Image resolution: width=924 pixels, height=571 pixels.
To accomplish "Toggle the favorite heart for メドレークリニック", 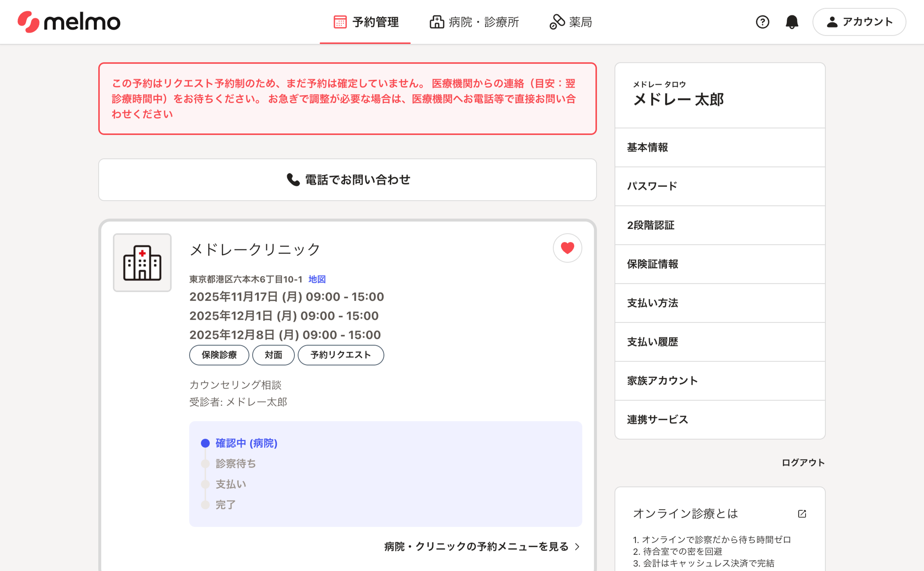I will (x=567, y=248).
